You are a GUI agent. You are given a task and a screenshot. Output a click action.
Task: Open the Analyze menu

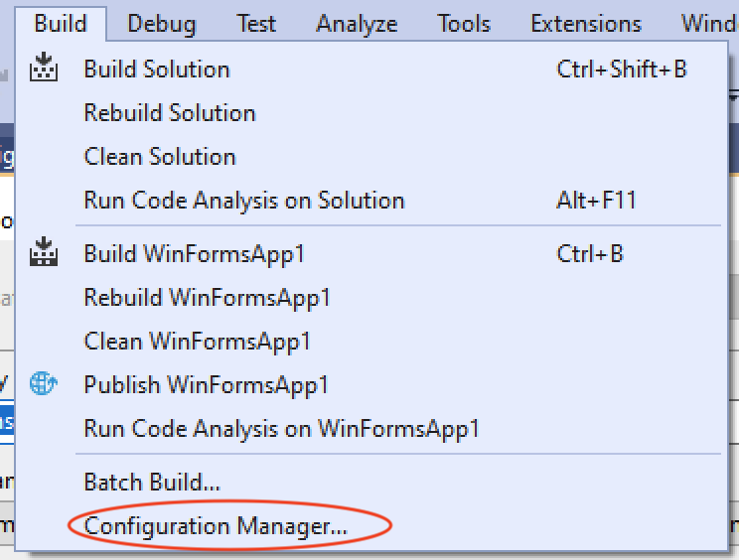357,23
